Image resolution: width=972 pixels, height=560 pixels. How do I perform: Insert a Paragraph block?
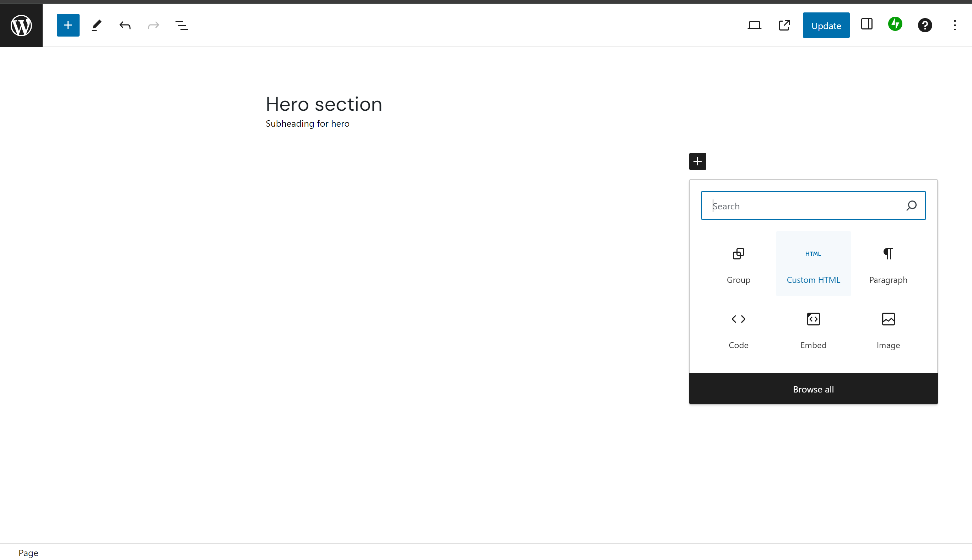pyautogui.click(x=887, y=264)
